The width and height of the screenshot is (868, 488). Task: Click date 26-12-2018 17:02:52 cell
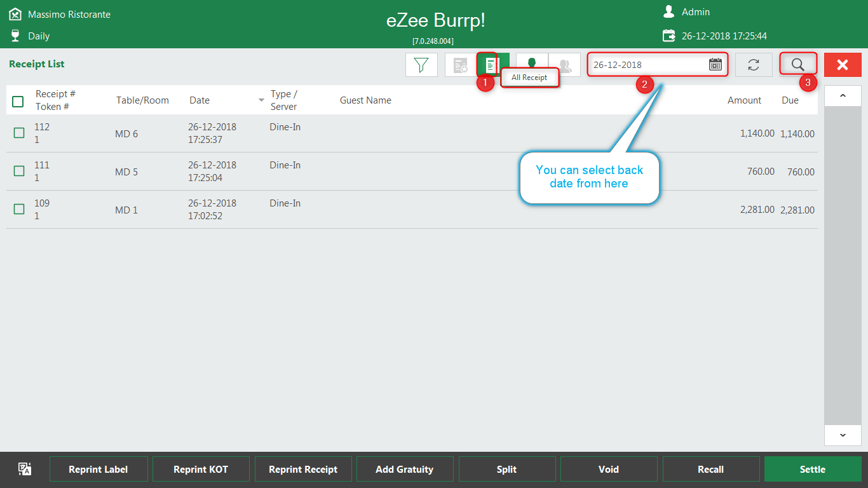pyautogui.click(x=212, y=210)
